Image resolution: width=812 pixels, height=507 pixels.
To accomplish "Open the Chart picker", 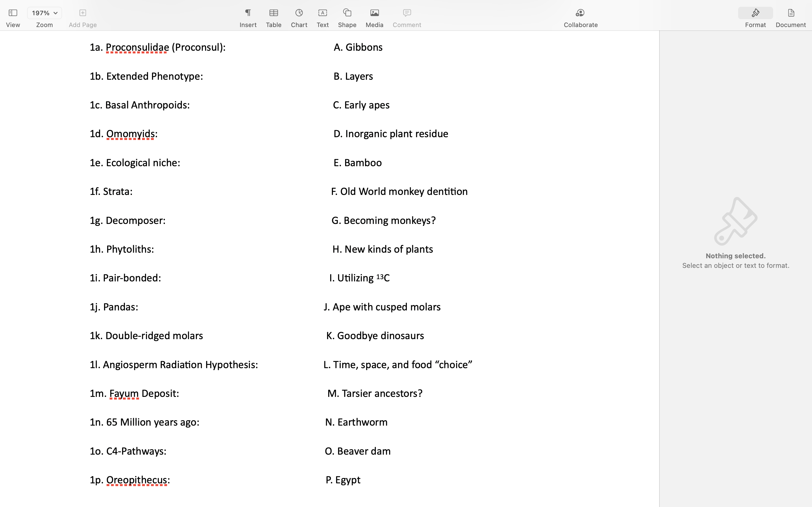I will click(299, 13).
